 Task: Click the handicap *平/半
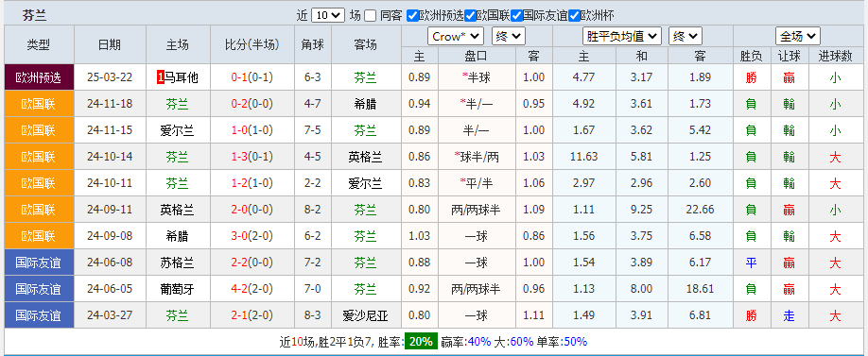476,183
